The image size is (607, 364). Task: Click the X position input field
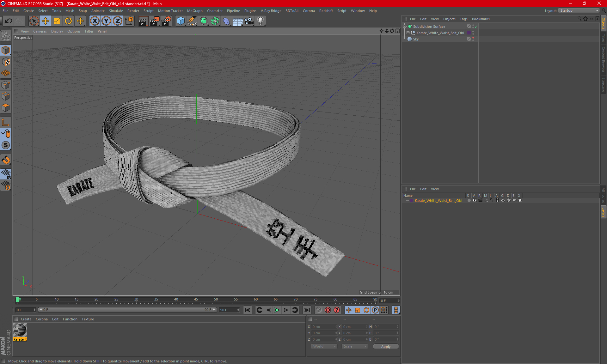click(x=324, y=327)
